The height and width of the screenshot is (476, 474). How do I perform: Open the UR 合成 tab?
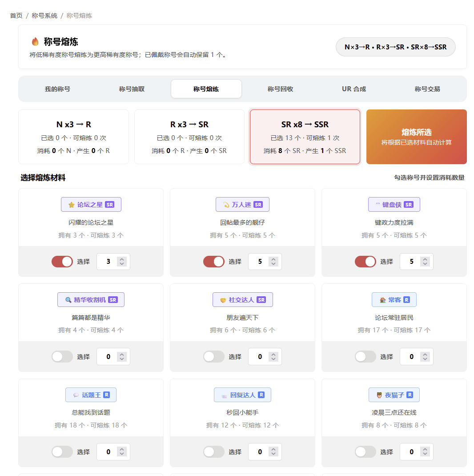(x=354, y=89)
